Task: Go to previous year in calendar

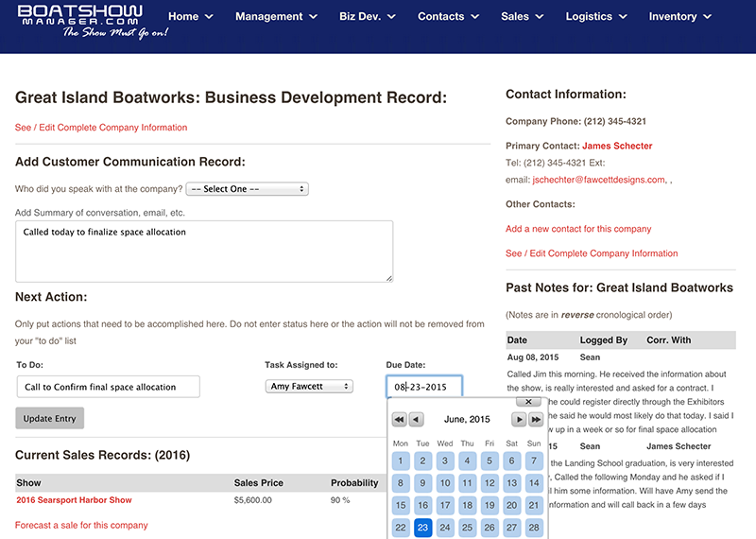Action: click(400, 419)
